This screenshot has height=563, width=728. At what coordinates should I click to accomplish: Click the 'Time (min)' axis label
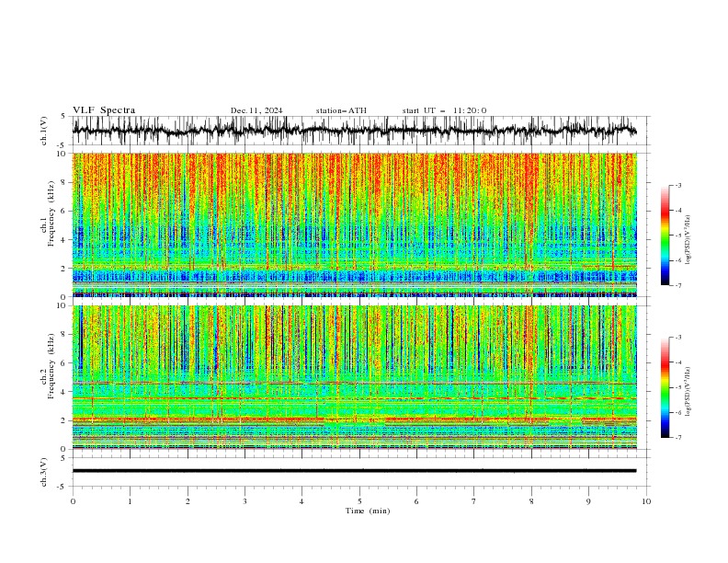[368, 511]
